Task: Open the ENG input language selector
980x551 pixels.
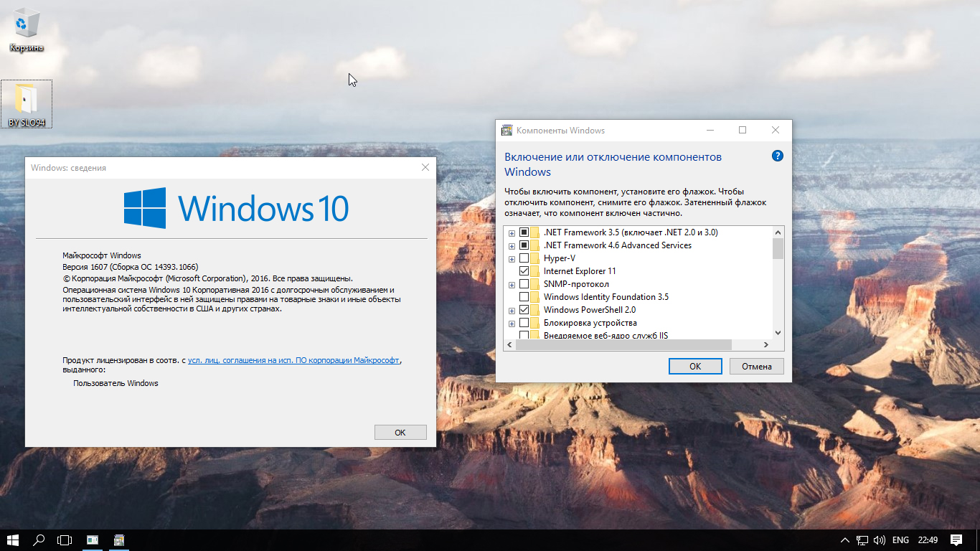Action: tap(900, 540)
